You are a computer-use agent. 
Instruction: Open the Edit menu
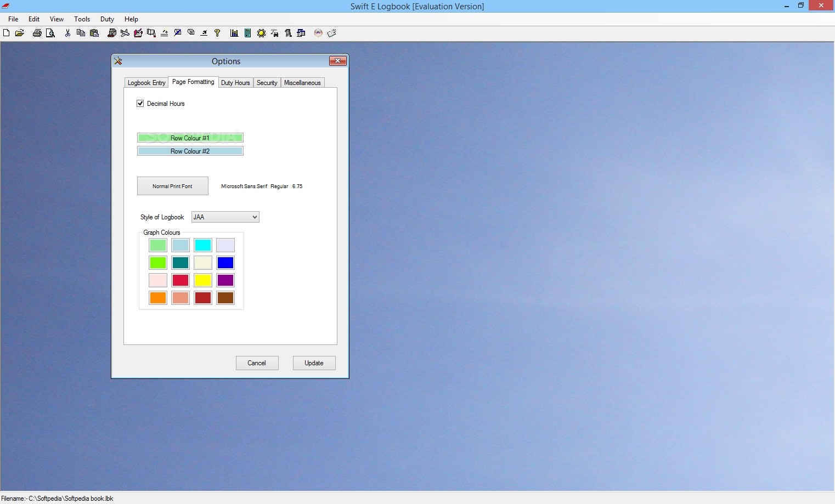(x=34, y=19)
